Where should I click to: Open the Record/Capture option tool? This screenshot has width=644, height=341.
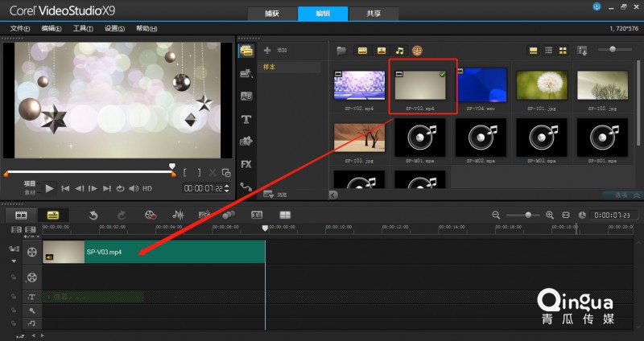pos(151,215)
